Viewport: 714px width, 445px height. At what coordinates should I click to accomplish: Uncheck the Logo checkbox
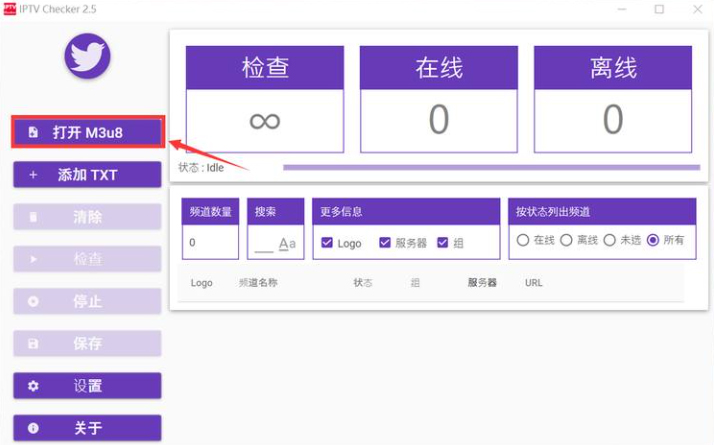[327, 243]
